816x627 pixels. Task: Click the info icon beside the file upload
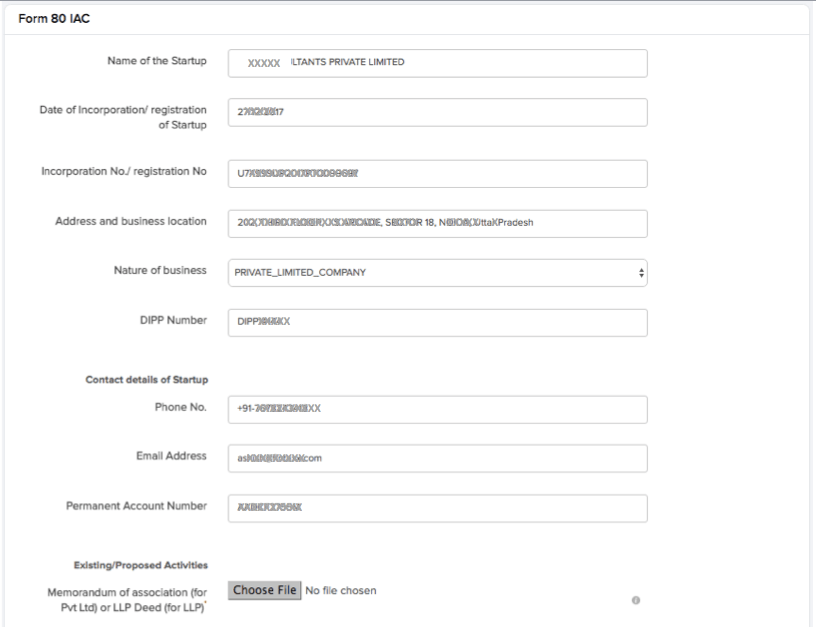pyautogui.click(x=635, y=600)
